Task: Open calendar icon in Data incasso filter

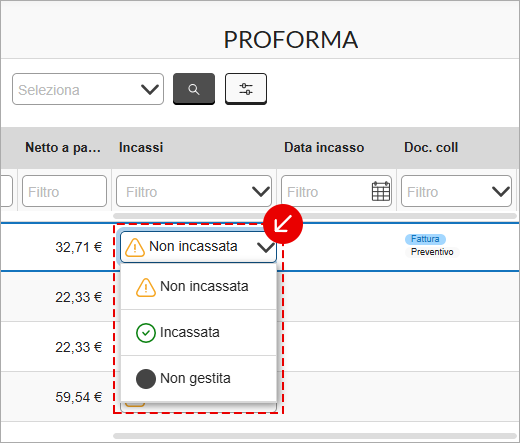Action: click(x=381, y=191)
